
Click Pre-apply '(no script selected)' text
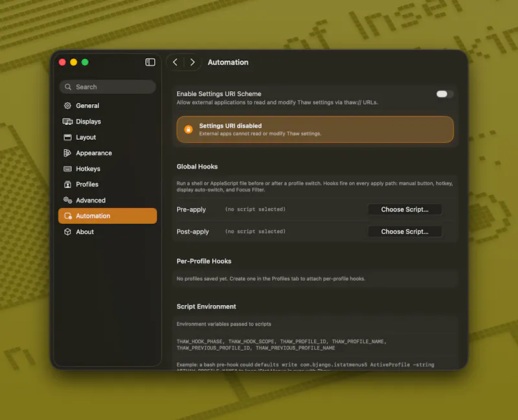(x=255, y=209)
